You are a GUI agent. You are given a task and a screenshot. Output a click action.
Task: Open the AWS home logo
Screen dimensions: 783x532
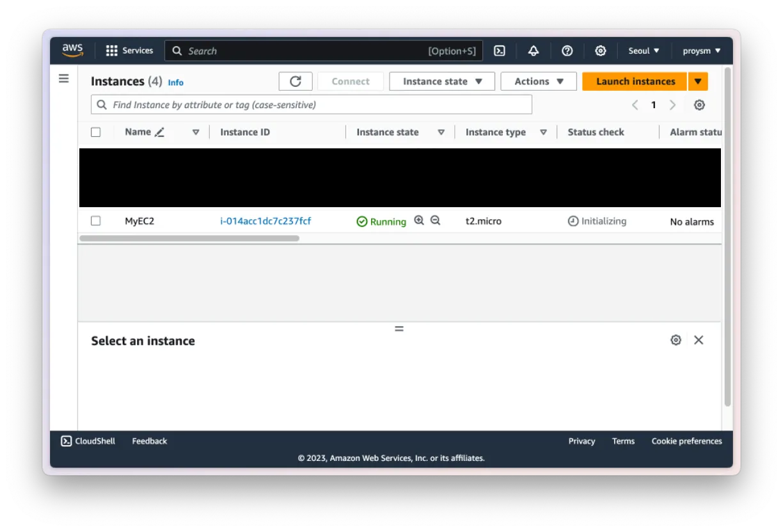(73, 51)
